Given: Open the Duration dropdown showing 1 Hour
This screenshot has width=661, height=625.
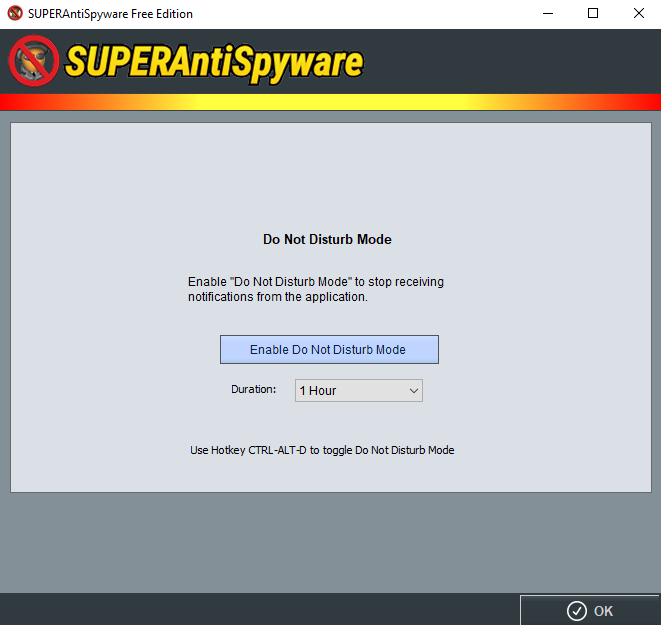Looking at the screenshot, I should tap(359, 391).
